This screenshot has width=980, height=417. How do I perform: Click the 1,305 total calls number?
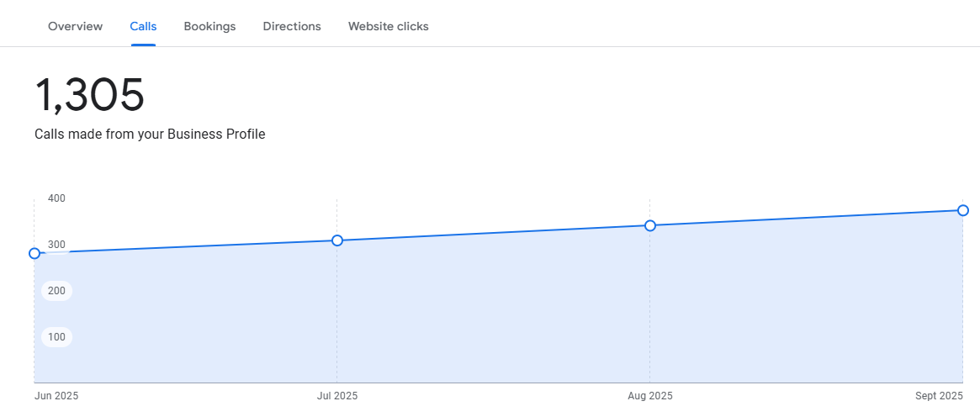point(89,96)
